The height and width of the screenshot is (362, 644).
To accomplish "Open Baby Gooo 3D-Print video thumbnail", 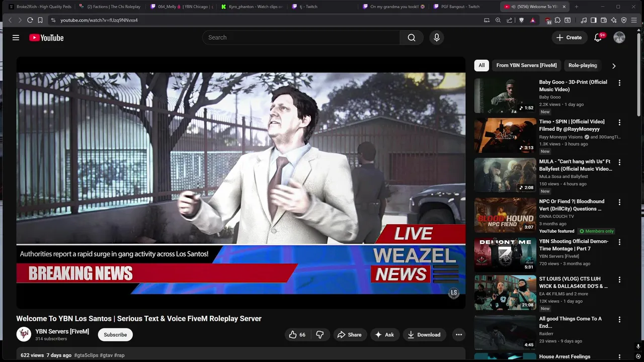I will tap(505, 96).
